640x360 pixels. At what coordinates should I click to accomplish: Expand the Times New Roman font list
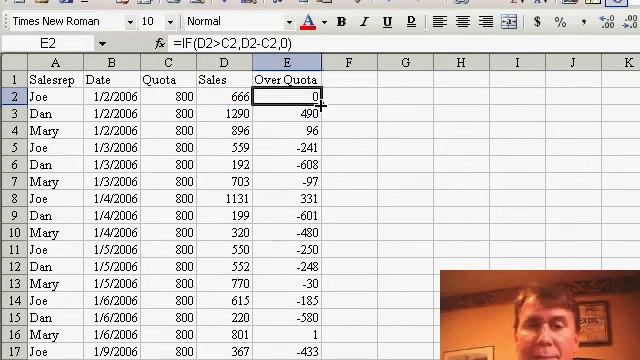130,22
